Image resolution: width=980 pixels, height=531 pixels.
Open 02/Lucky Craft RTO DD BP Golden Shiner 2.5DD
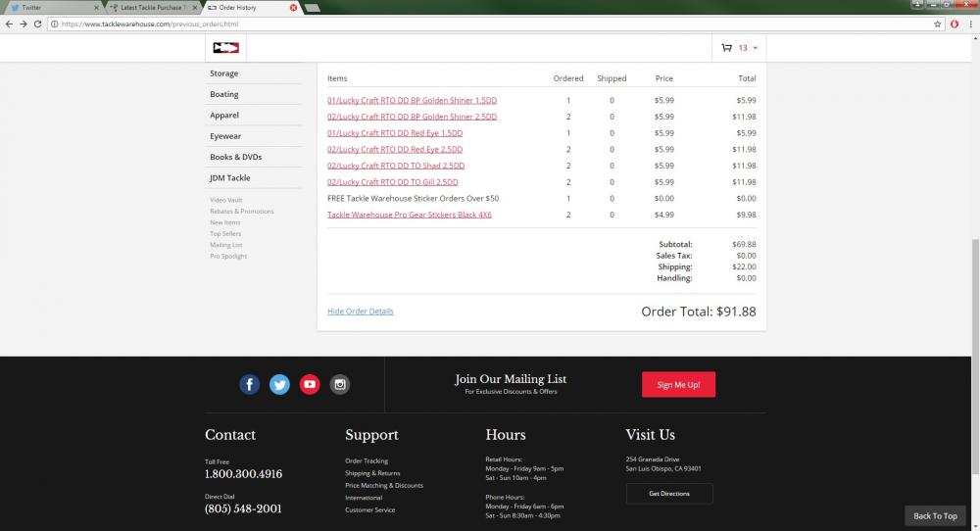pos(412,117)
